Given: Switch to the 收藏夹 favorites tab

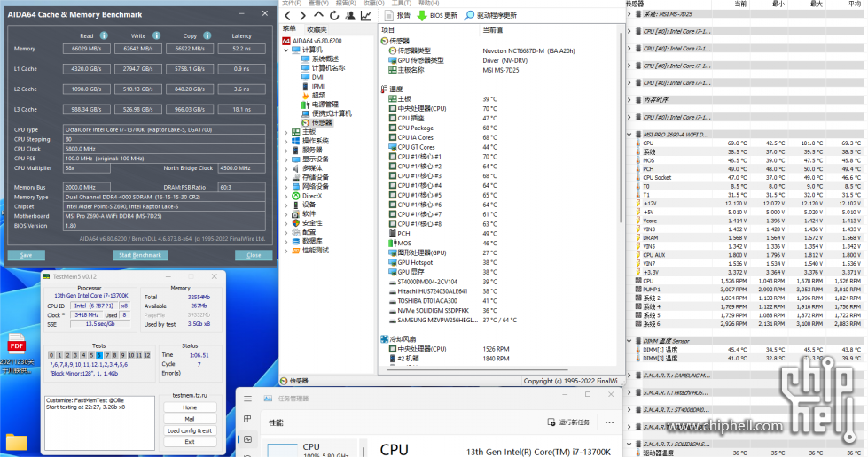Looking at the screenshot, I should point(317,29).
